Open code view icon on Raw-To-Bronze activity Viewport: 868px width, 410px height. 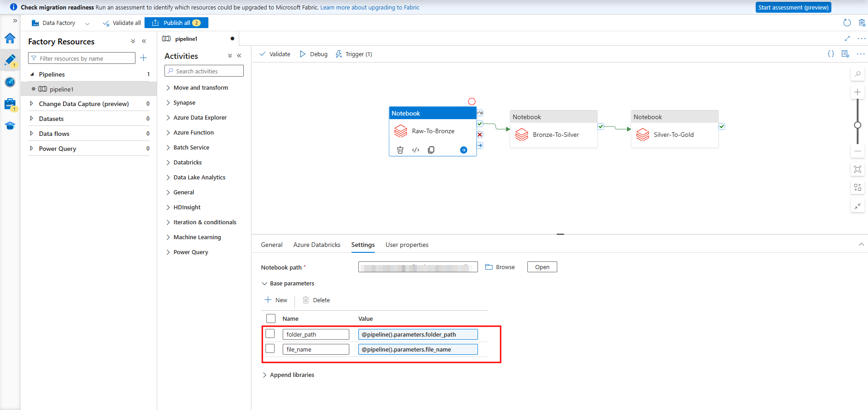click(415, 150)
